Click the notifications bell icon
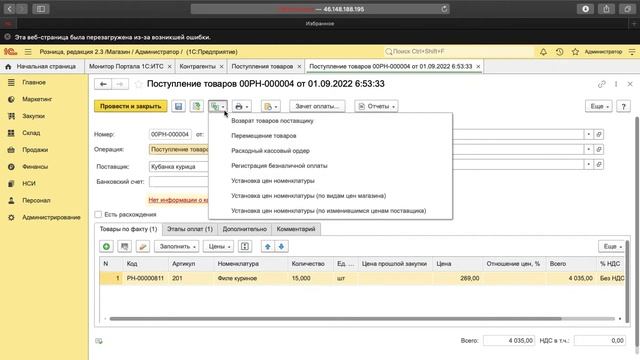640x360 pixels. [x=543, y=52]
